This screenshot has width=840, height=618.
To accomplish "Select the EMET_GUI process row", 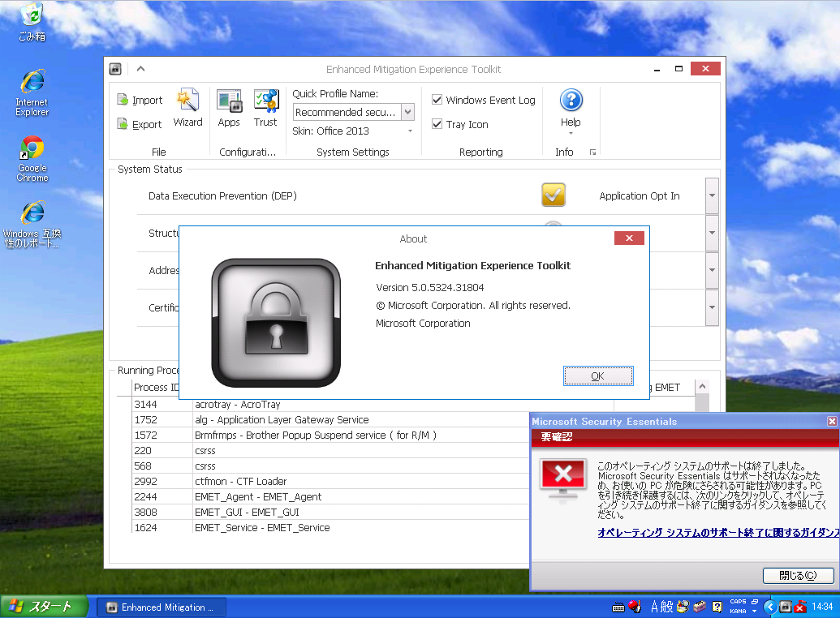I will click(x=330, y=513).
